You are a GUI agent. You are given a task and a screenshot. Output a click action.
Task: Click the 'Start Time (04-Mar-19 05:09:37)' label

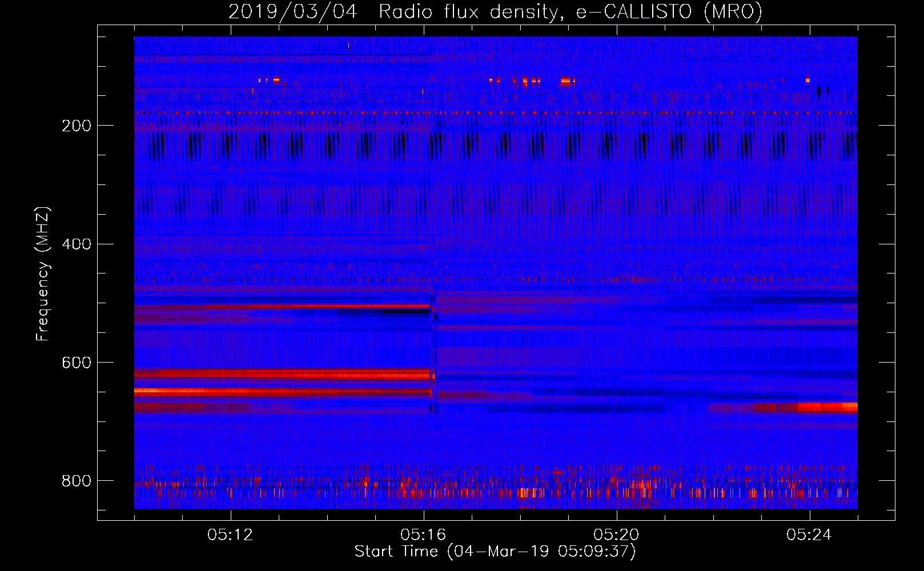[x=495, y=552]
